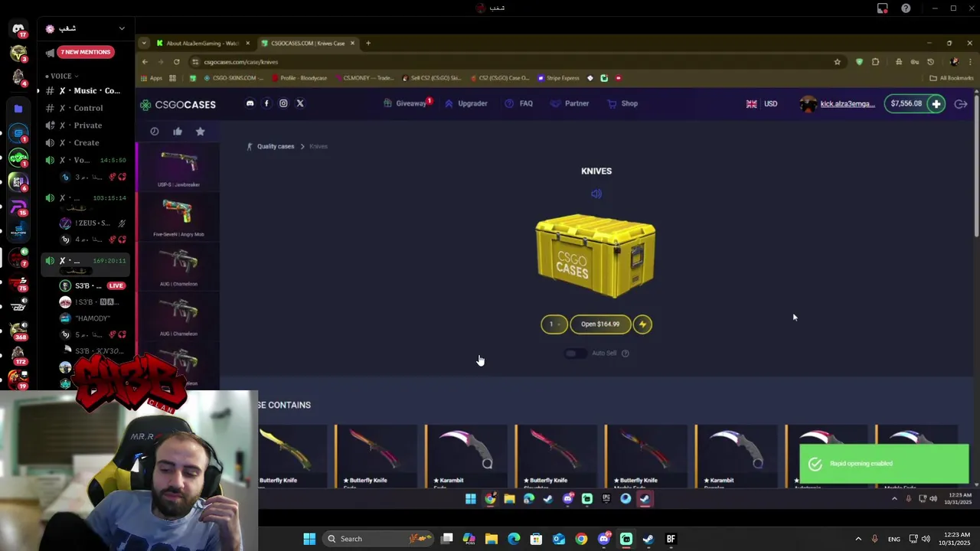The height and width of the screenshot is (551, 980).
Task: Open the Control channel in Discord
Action: [84, 109]
